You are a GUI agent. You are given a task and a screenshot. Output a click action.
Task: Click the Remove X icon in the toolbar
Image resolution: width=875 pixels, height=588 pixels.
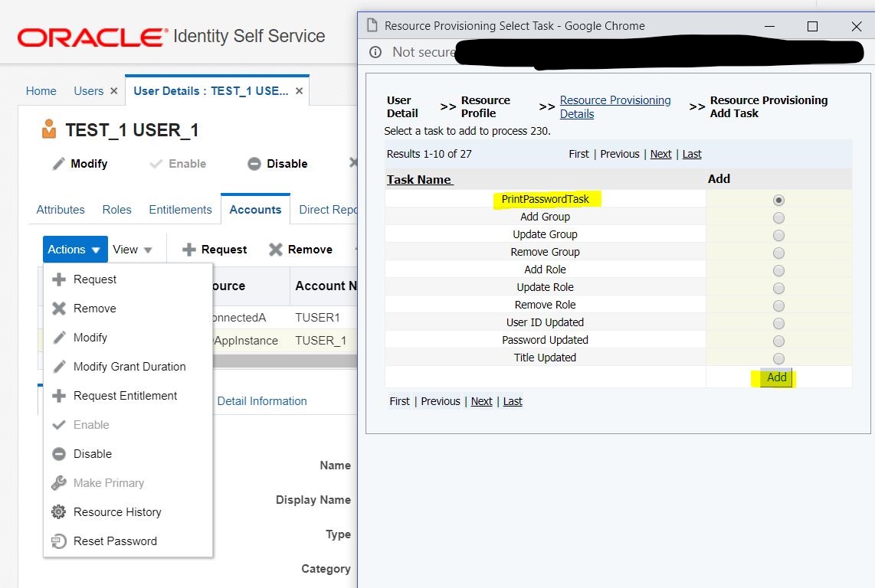point(276,248)
